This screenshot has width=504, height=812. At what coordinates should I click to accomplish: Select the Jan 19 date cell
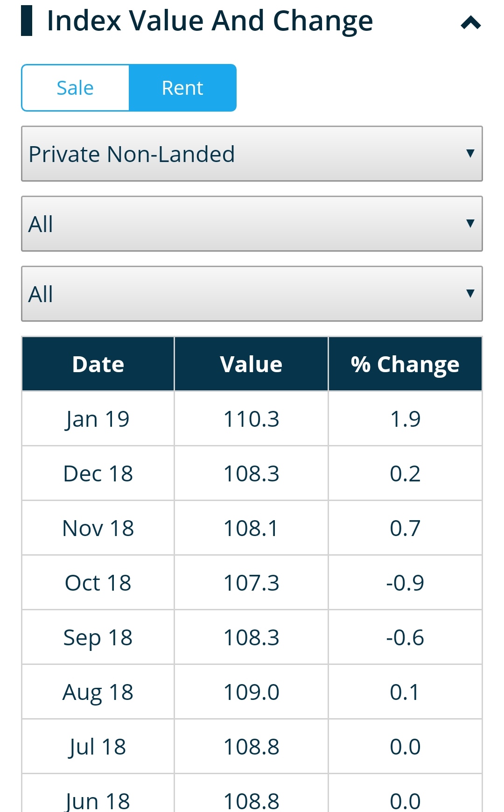pyautogui.click(x=98, y=419)
